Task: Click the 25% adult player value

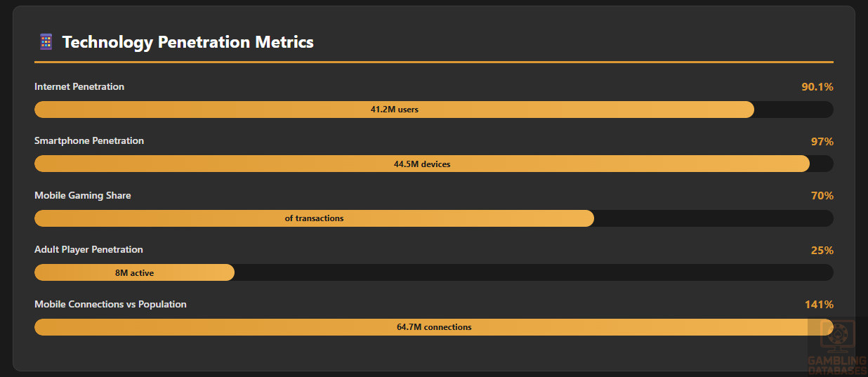Action: tap(822, 250)
